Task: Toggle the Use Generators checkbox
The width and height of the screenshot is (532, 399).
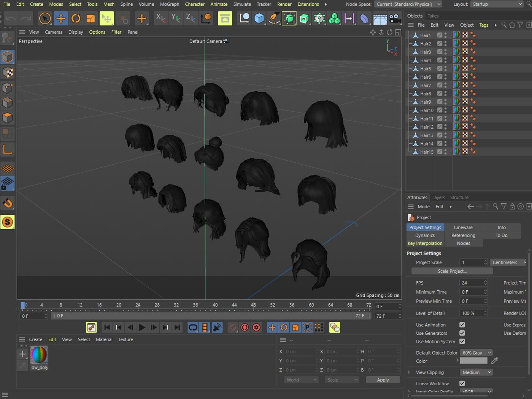Action: click(x=462, y=333)
